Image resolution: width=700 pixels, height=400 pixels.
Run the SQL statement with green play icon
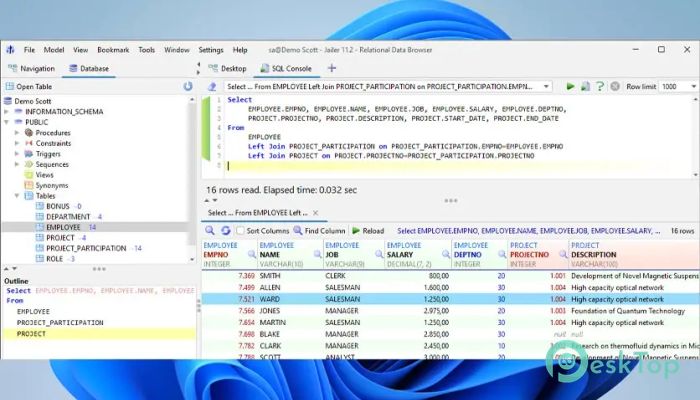click(570, 86)
